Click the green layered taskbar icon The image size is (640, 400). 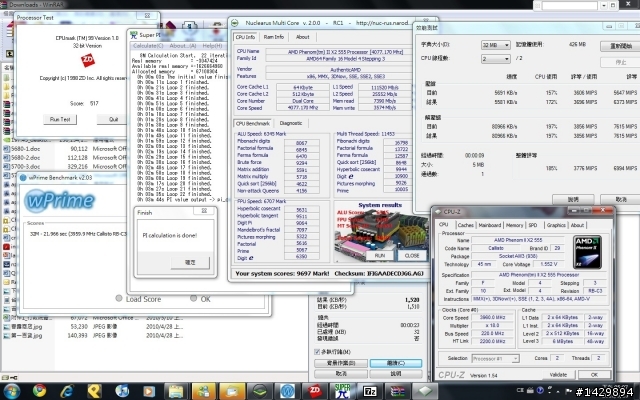(260, 391)
